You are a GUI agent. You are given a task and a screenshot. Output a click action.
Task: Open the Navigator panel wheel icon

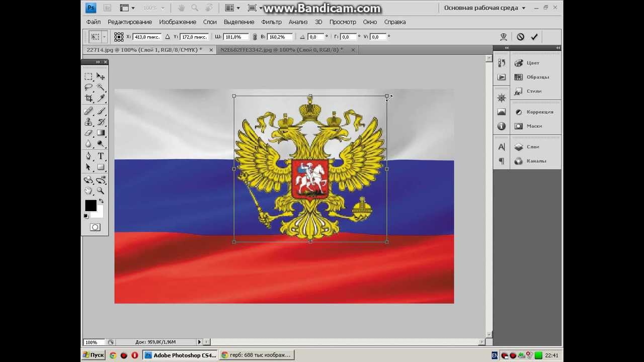click(501, 98)
